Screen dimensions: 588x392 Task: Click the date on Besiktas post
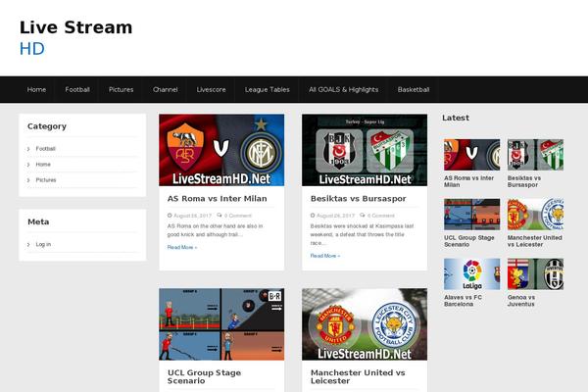point(335,216)
